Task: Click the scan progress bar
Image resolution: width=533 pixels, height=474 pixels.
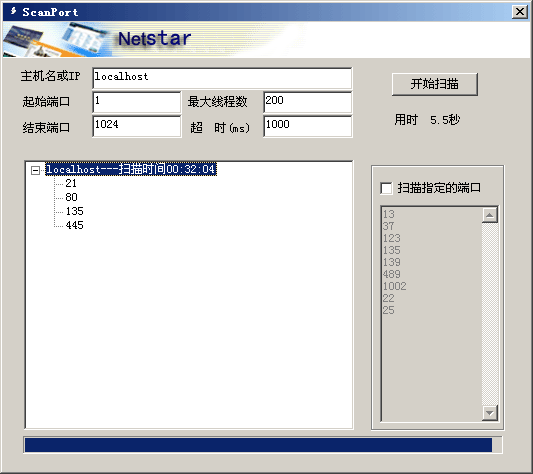Action: click(x=263, y=445)
